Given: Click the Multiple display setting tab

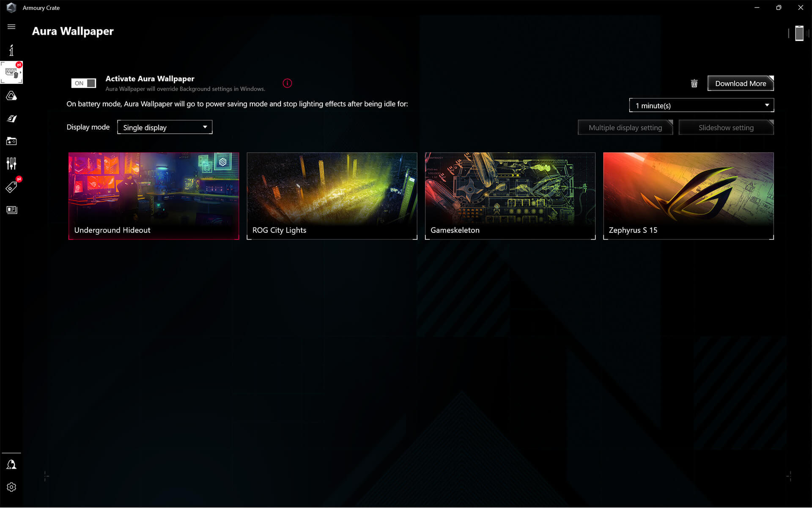Looking at the screenshot, I should [x=625, y=127].
